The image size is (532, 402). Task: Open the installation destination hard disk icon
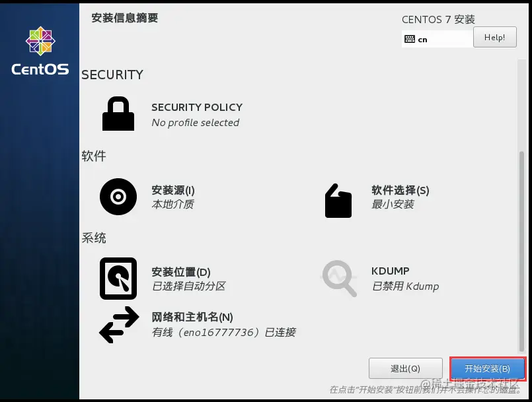coord(118,279)
